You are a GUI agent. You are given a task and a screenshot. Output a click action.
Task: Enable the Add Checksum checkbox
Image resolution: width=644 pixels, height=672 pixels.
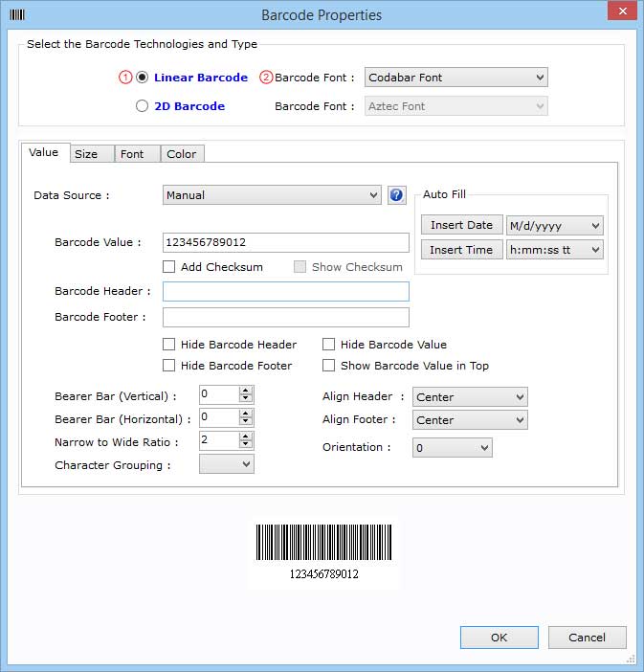click(168, 267)
